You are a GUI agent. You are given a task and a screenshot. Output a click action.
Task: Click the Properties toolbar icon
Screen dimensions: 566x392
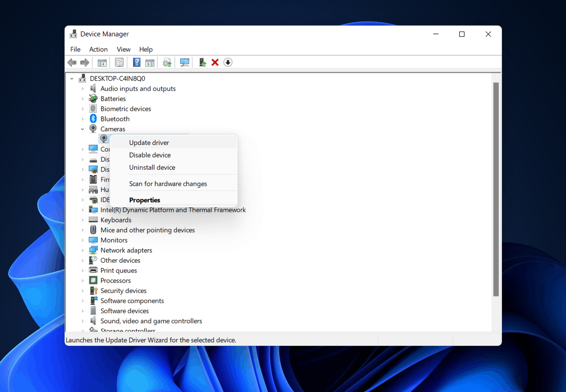click(119, 62)
